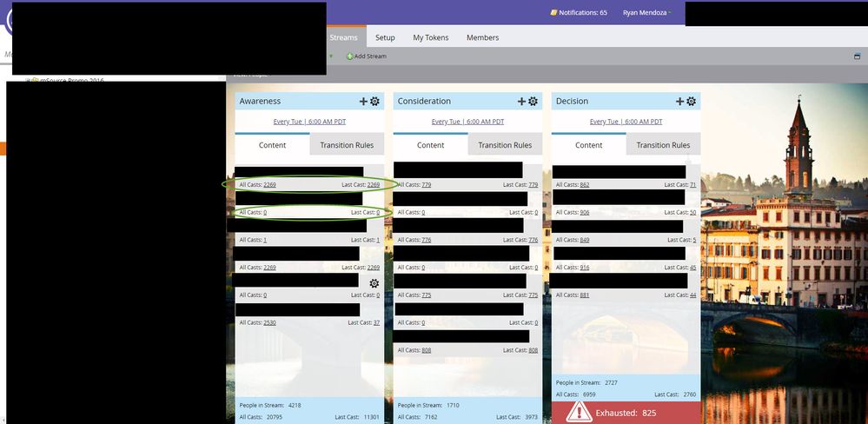Expand the Ryan Mendoza user dropdown
This screenshot has height=424, width=868.
click(x=646, y=13)
